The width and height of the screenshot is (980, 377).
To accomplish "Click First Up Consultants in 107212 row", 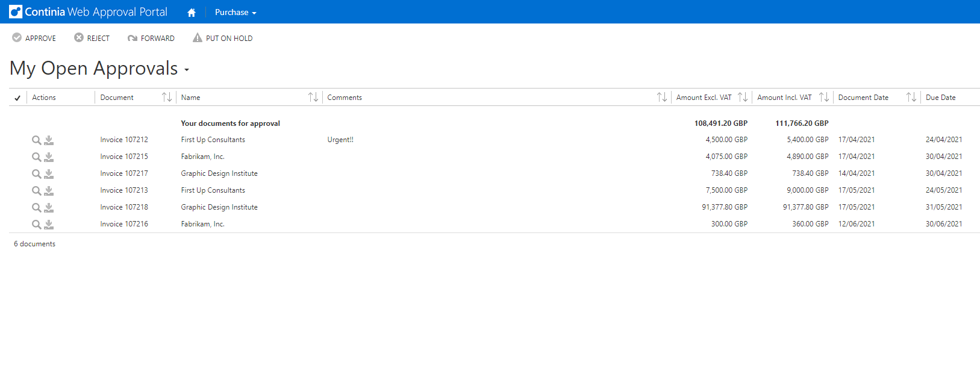I will coord(213,140).
